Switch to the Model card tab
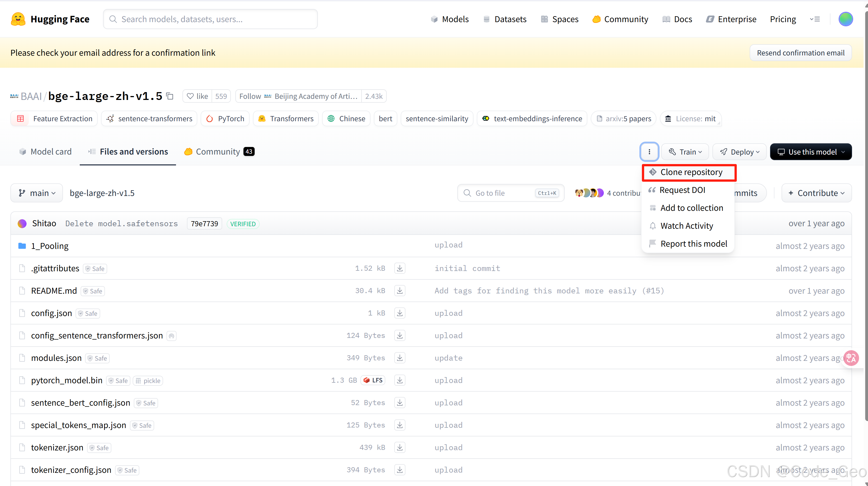 [x=45, y=152]
